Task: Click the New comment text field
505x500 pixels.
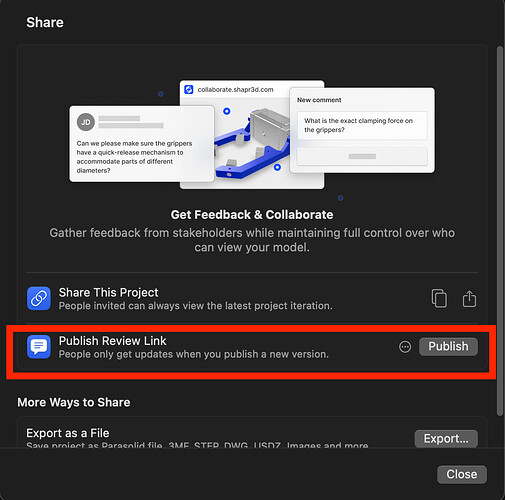Action: click(362, 125)
